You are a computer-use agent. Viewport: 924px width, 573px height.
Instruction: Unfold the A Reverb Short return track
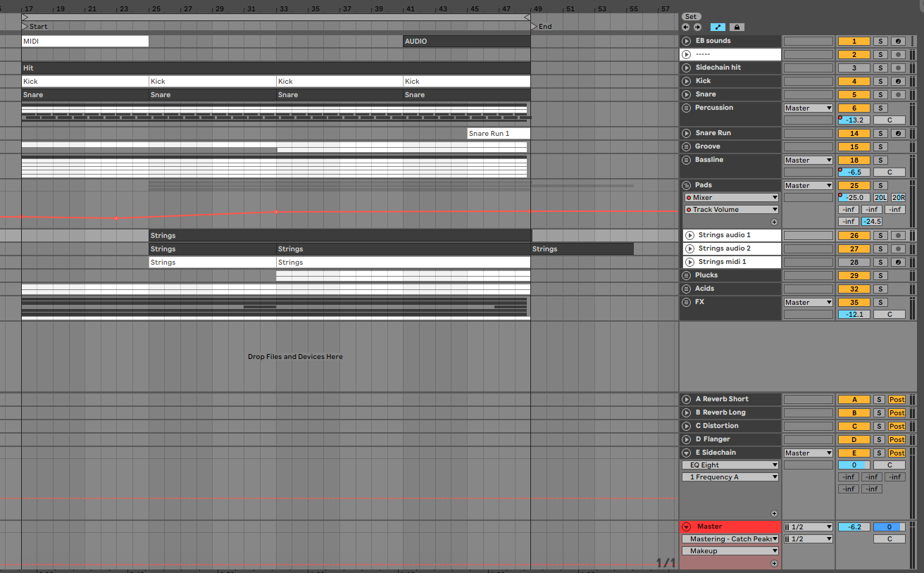(x=687, y=399)
